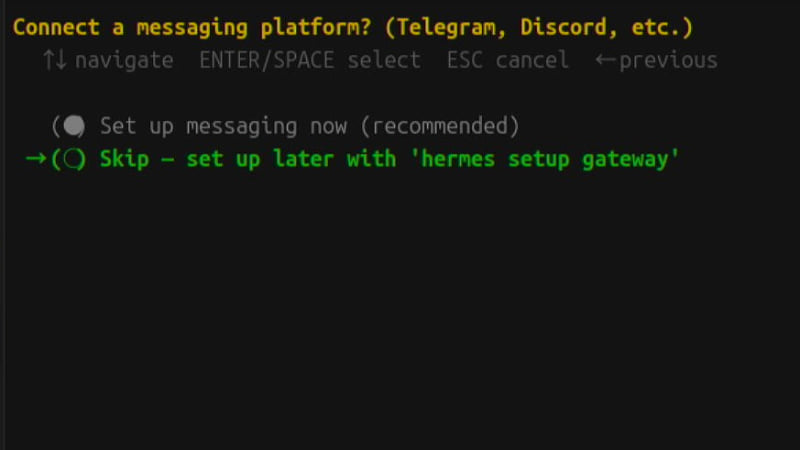The image size is (800, 450).
Task: Click the green hollow circle of Skip option
Action: [x=74, y=159]
